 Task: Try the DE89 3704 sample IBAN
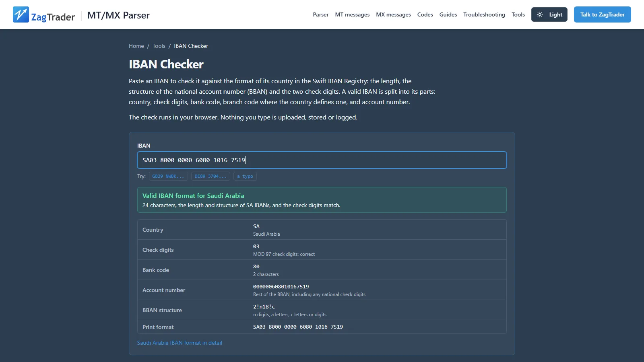pos(211,176)
